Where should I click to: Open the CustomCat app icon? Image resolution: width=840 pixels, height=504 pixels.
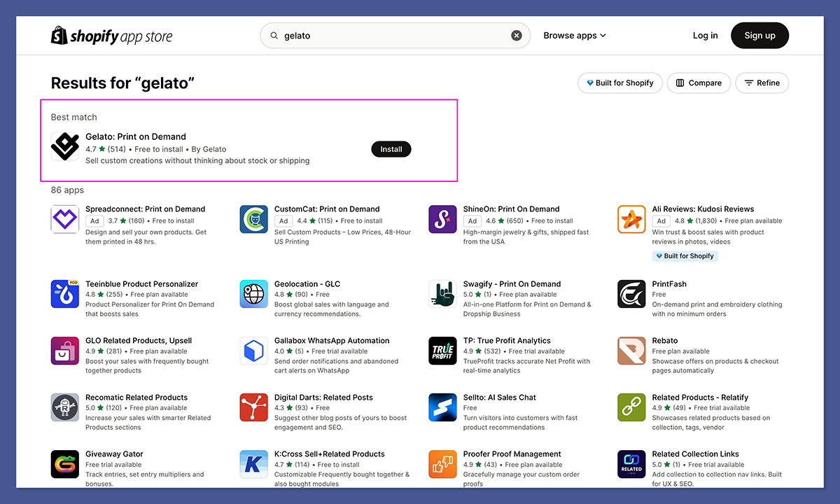click(x=253, y=219)
